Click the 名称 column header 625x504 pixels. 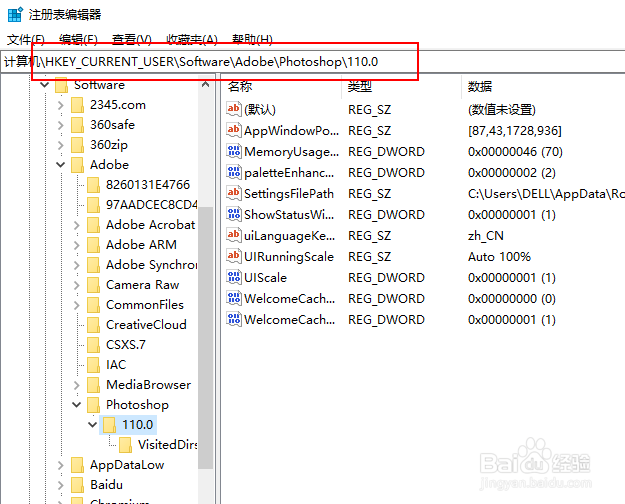coord(240,86)
